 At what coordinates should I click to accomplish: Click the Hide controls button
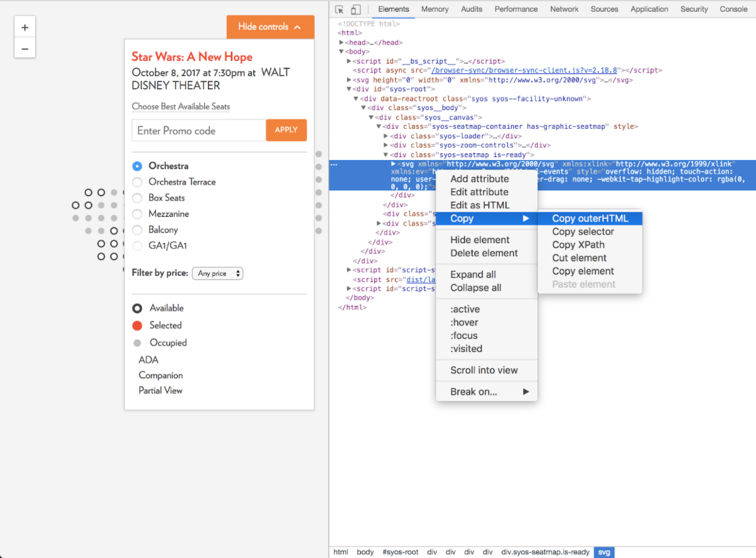coord(270,27)
